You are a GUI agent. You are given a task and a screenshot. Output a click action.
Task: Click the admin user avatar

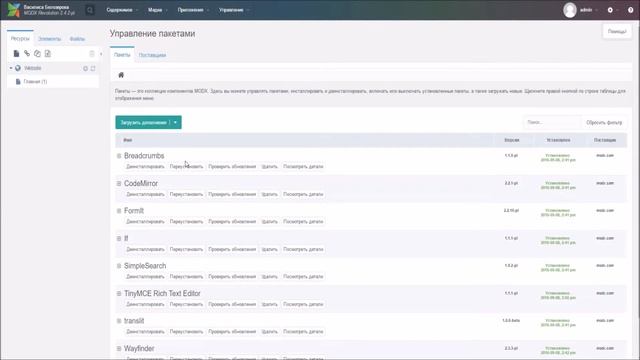(x=570, y=10)
